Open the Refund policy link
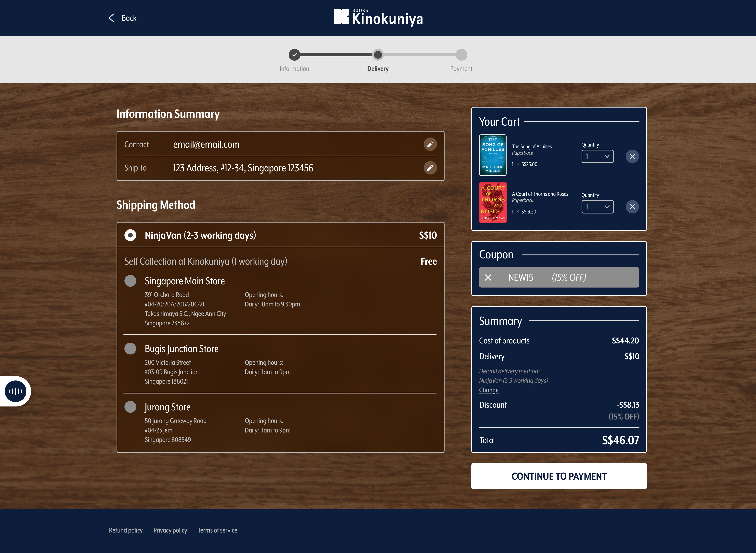This screenshot has height=553, width=756. tap(125, 530)
